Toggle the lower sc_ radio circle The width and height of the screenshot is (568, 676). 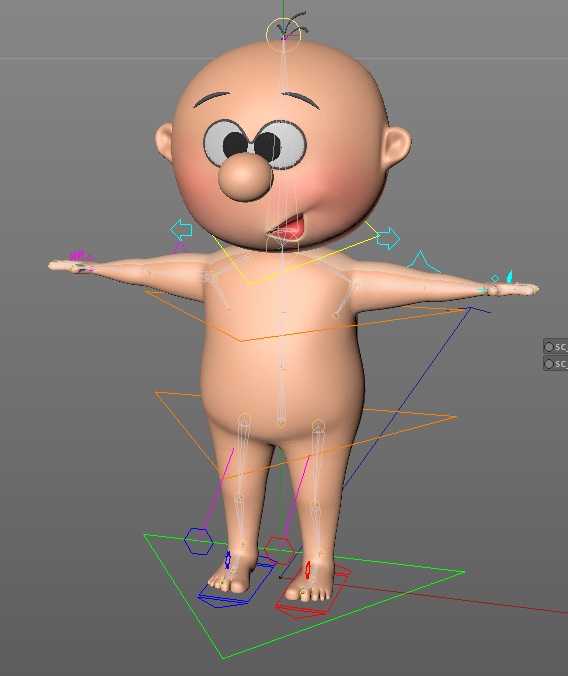(549, 364)
